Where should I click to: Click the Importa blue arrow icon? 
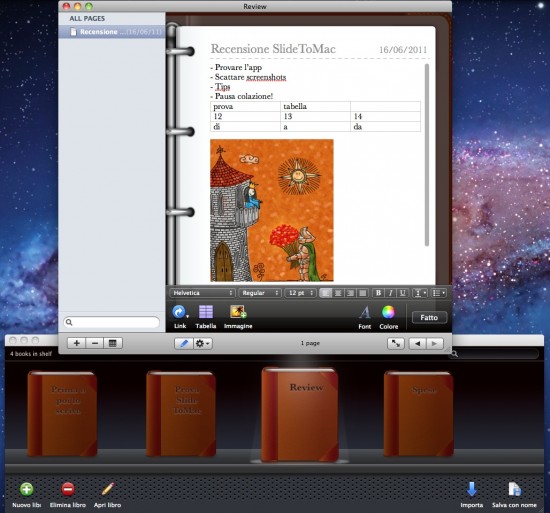[472, 489]
